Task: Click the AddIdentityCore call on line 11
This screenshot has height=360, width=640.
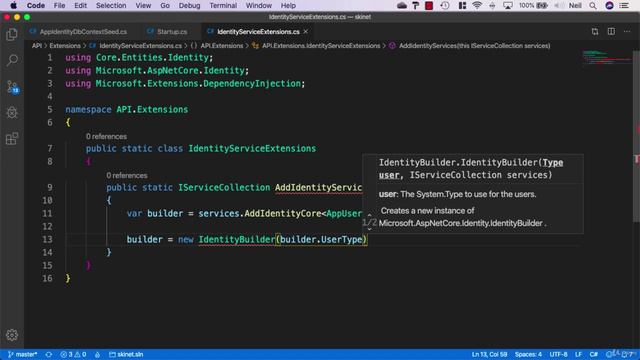Action: tap(283, 213)
